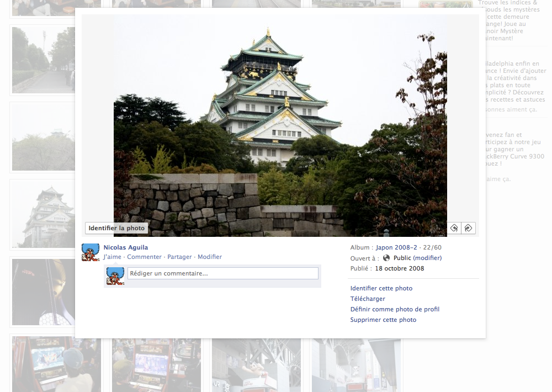Open the faded castle thumbnail in the album
552x392 pixels.
[43, 214]
